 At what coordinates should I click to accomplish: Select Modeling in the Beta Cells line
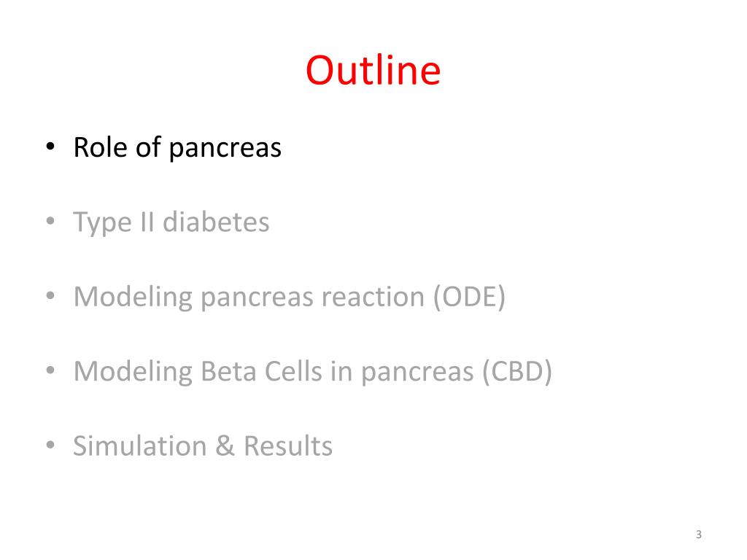(133, 373)
